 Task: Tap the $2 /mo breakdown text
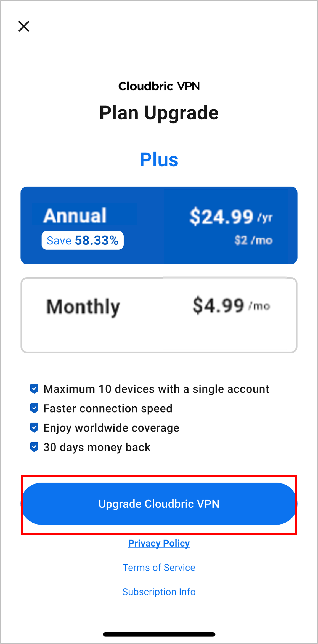tap(253, 240)
